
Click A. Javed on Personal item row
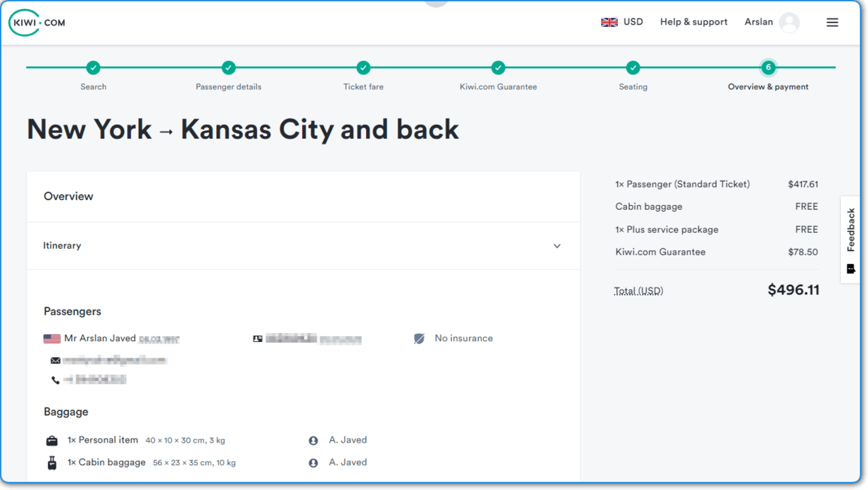pyautogui.click(x=348, y=440)
